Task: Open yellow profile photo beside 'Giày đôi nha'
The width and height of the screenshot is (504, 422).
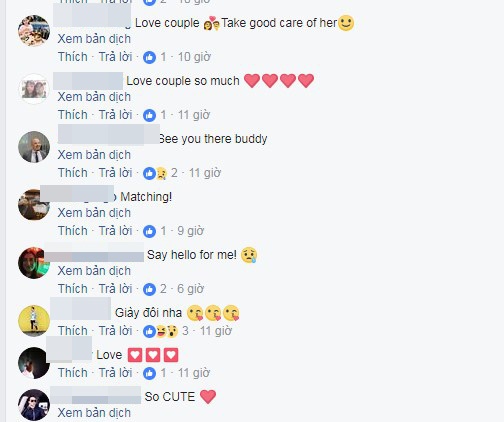Action: pyautogui.click(x=34, y=321)
